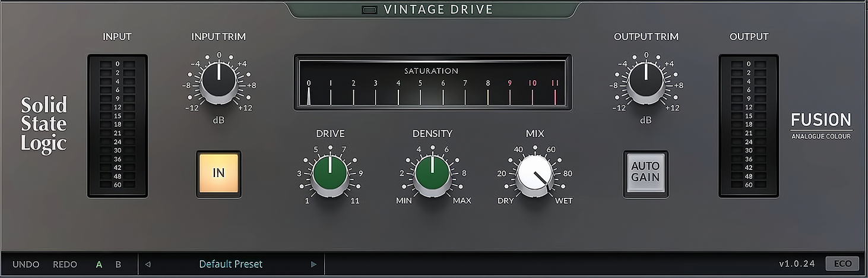The width and height of the screenshot is (868, 278).
Task: Click the green Density knob
Action: pyautogui.click(x=432, y=173)
